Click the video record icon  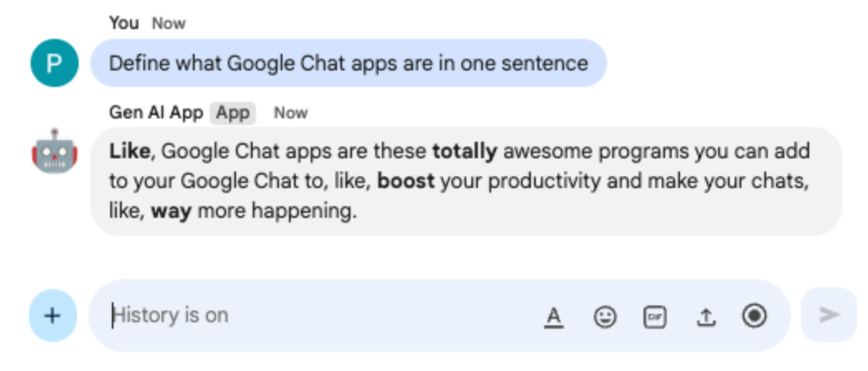754,316
